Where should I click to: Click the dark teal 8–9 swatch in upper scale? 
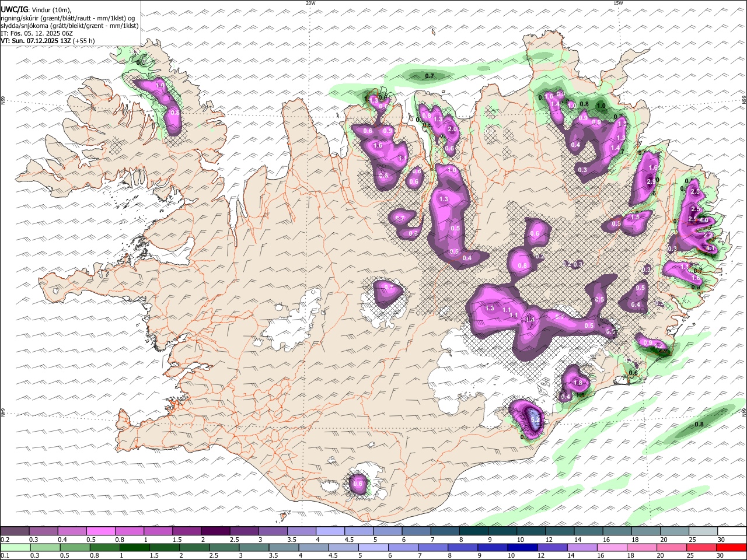(x=474, y=531)
